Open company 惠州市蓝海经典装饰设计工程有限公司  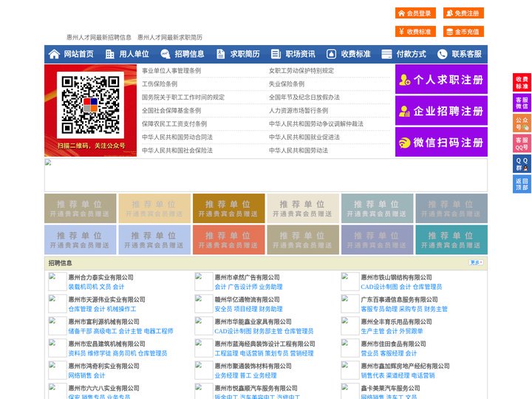[265, 344]
